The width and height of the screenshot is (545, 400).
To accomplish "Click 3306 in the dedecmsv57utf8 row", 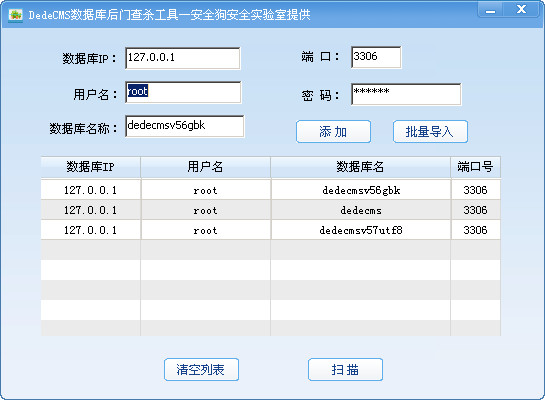I will 475,230.
